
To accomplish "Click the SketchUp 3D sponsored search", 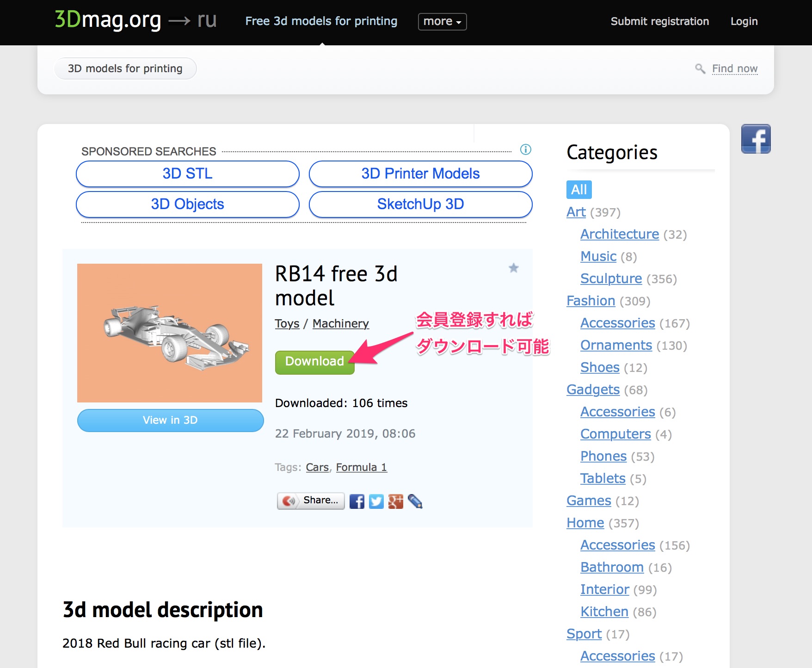I will pos(420,204).
